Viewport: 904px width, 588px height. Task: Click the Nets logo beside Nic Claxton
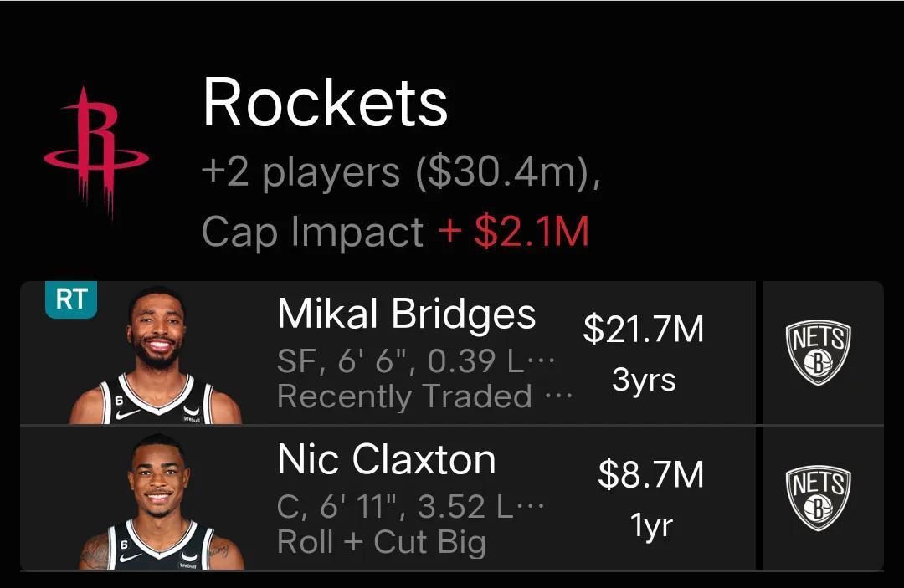click(818, 499)
